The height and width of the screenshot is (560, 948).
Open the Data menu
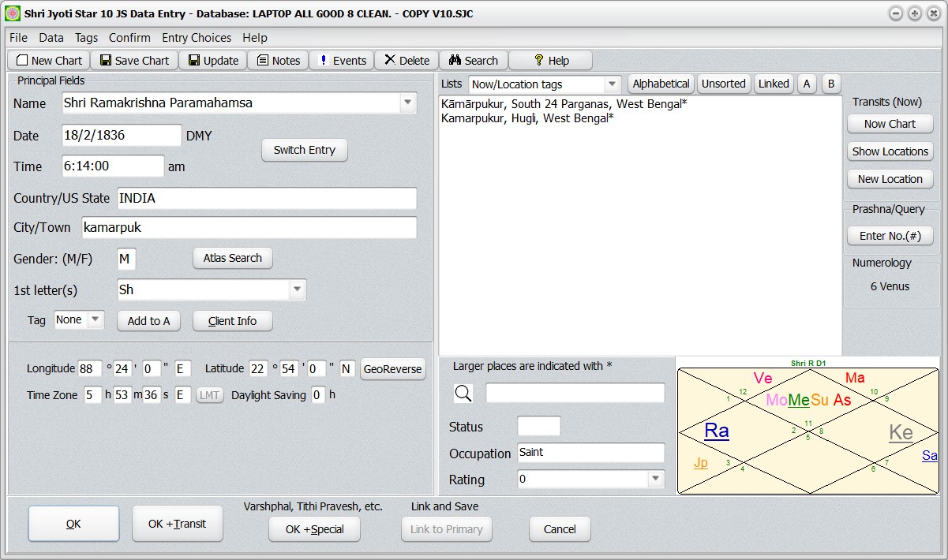[x=51, y=37]
